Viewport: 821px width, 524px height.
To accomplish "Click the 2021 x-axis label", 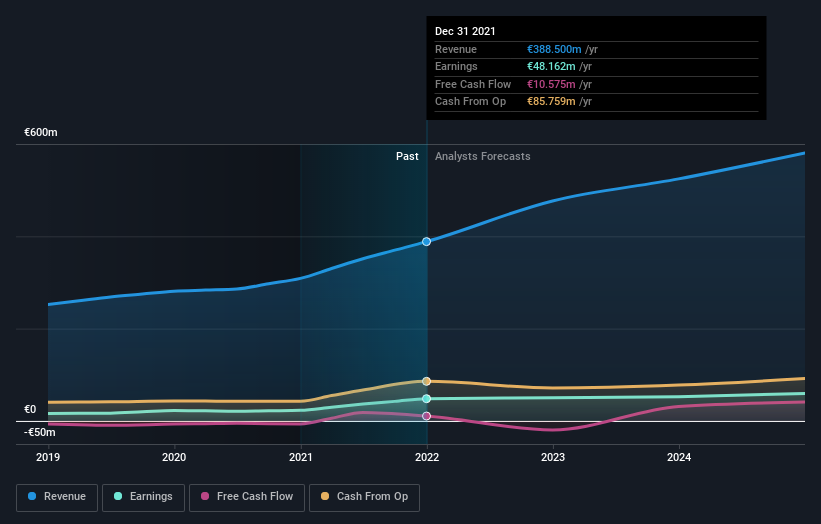I will coord(301,457).
